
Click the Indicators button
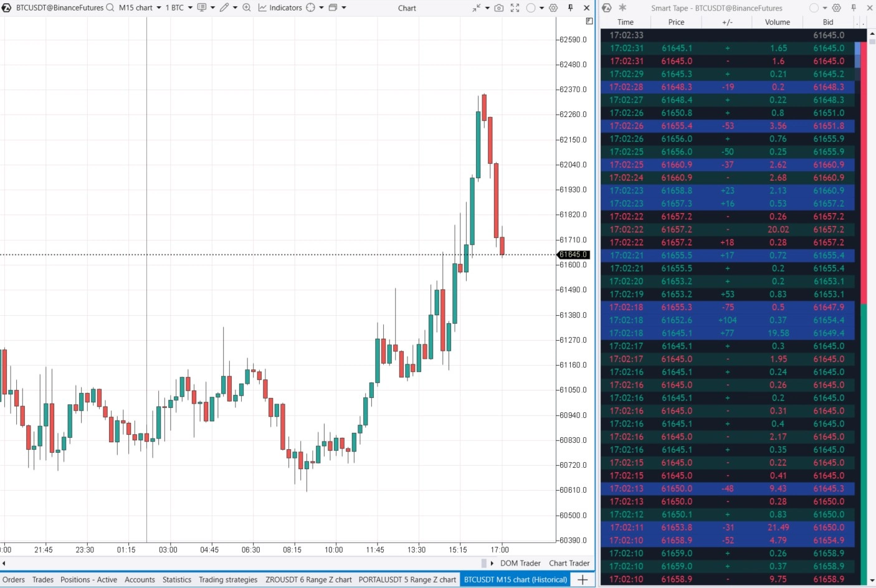click(x=280, y=8)
